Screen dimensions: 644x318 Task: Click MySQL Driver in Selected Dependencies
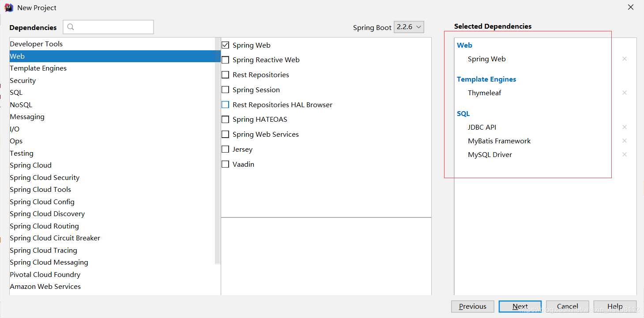490,154
